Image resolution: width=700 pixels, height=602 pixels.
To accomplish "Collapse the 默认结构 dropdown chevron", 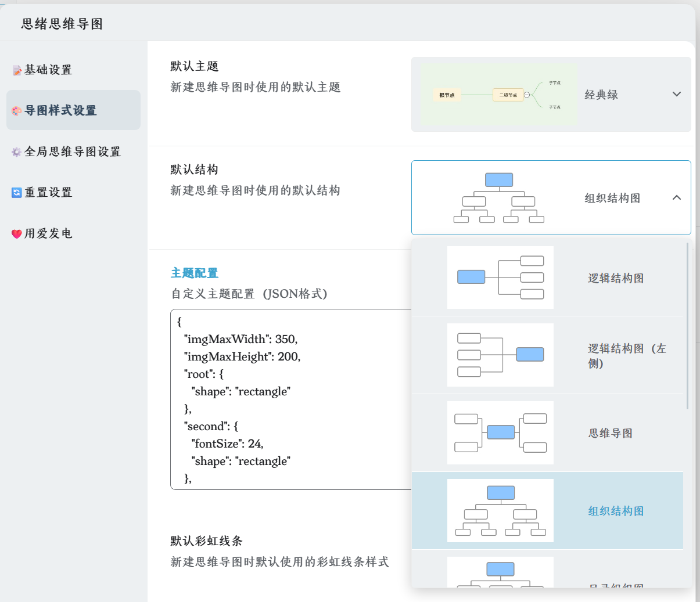I will [x=676, y=197].
